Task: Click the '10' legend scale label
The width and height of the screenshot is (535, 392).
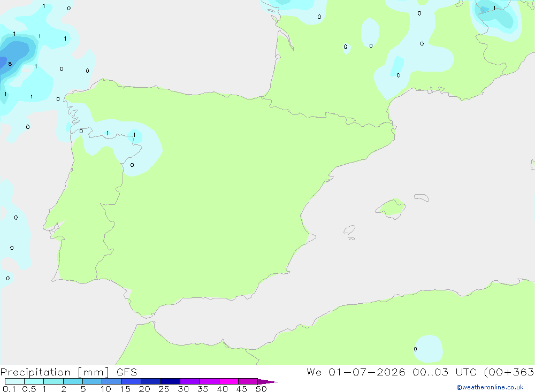Action: pyautogui.click(x=106, y=389)
